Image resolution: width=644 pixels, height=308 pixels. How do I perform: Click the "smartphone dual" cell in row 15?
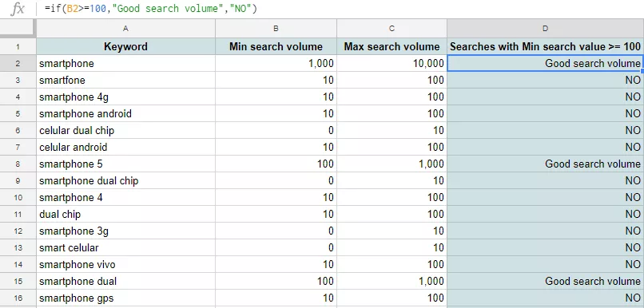[125, 282]
